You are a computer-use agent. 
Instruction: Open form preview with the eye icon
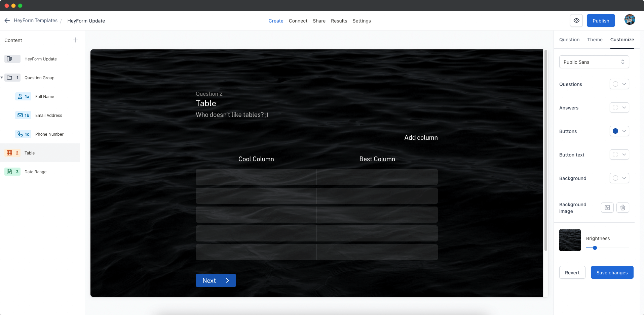(x=576, y=20)
